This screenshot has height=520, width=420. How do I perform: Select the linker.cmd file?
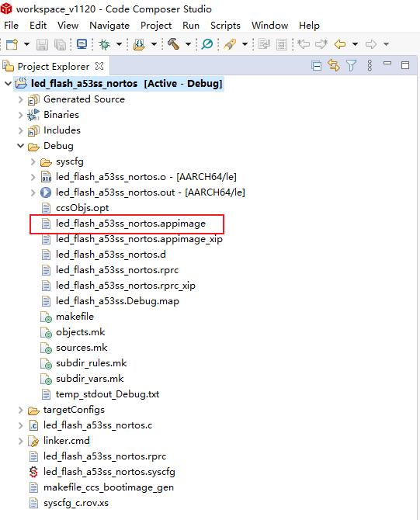point(66,441)
